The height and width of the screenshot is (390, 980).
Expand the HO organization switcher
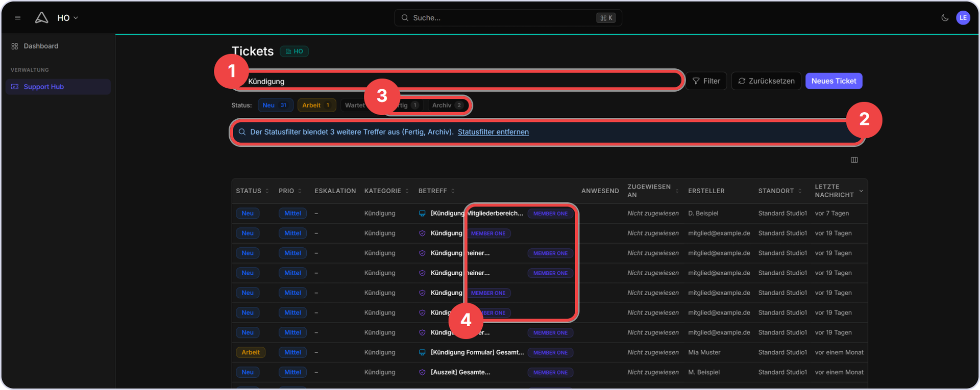pos(68,18)
